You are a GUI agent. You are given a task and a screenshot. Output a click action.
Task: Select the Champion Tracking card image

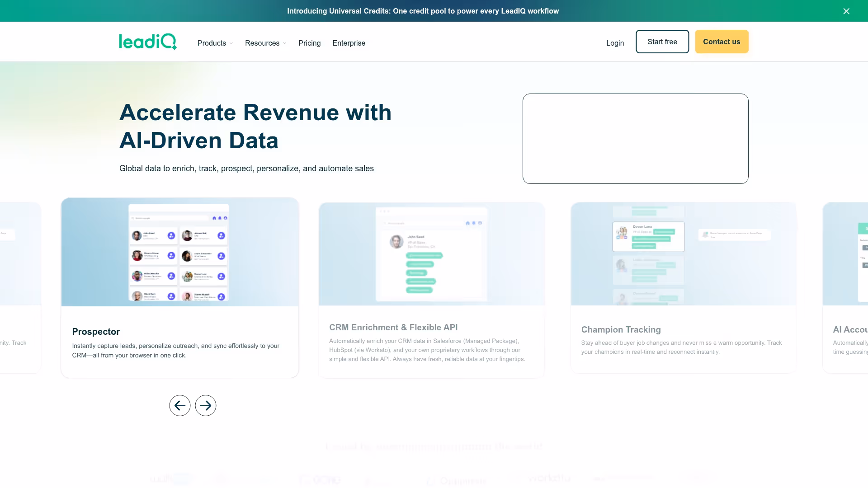click(683, 254)
